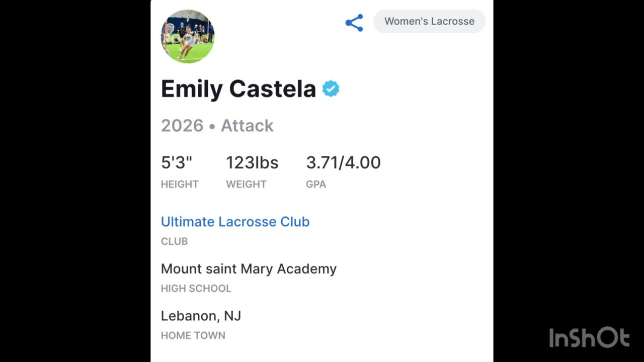
Task: Click the 123lbs weight value
Action: tap(252, 162)
